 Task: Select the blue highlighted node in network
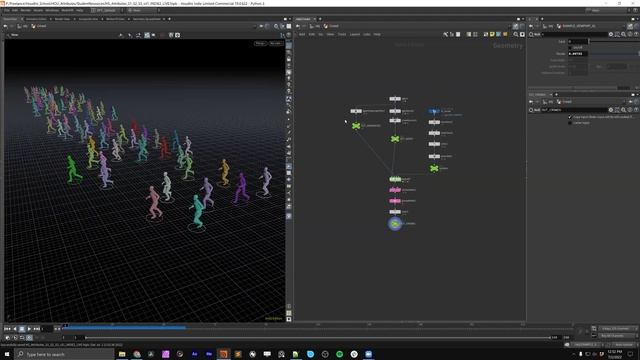(x=434, y=111)
